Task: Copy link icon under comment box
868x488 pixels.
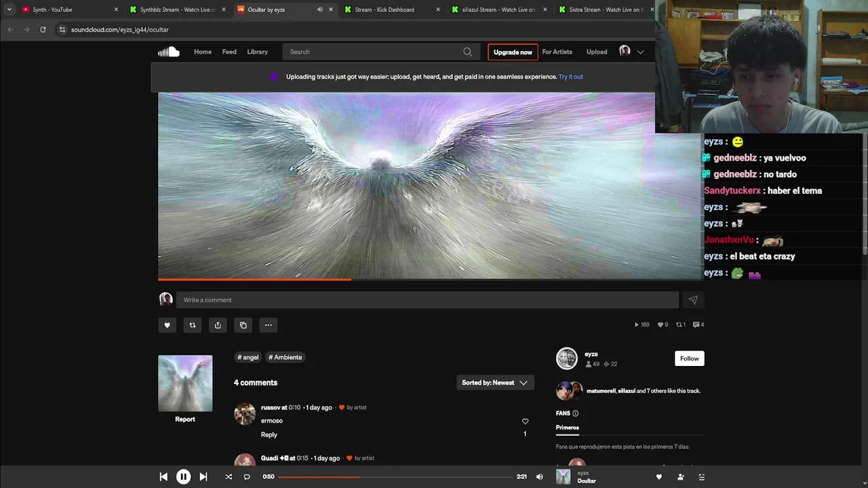Action: click(243, 325)
